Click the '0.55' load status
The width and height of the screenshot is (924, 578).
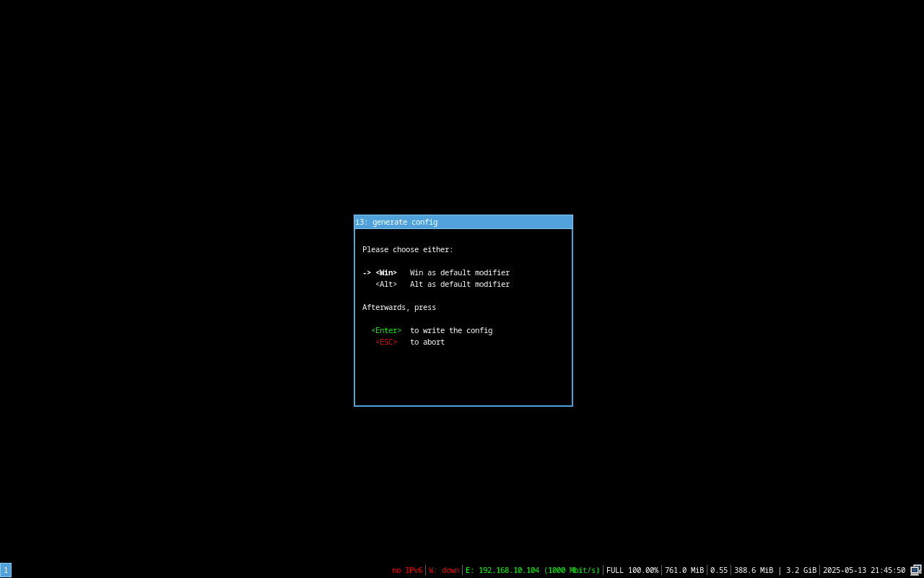(719, 571)
